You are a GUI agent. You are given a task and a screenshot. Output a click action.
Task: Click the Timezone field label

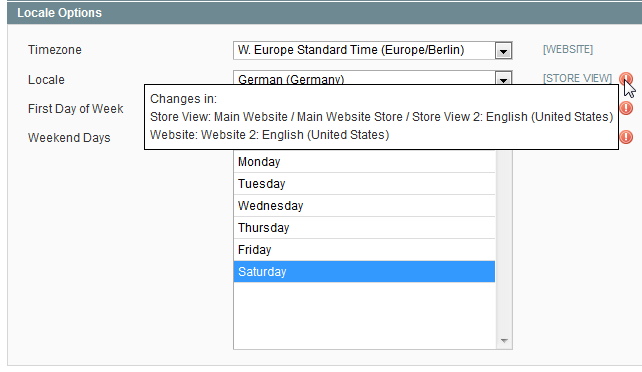(54, 50)
